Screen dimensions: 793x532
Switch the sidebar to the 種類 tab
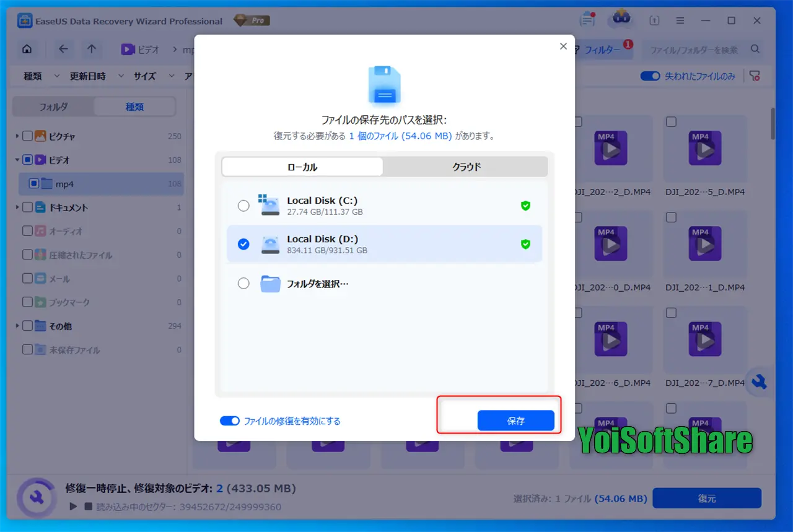pyautogui.click(x=134, y=107)
